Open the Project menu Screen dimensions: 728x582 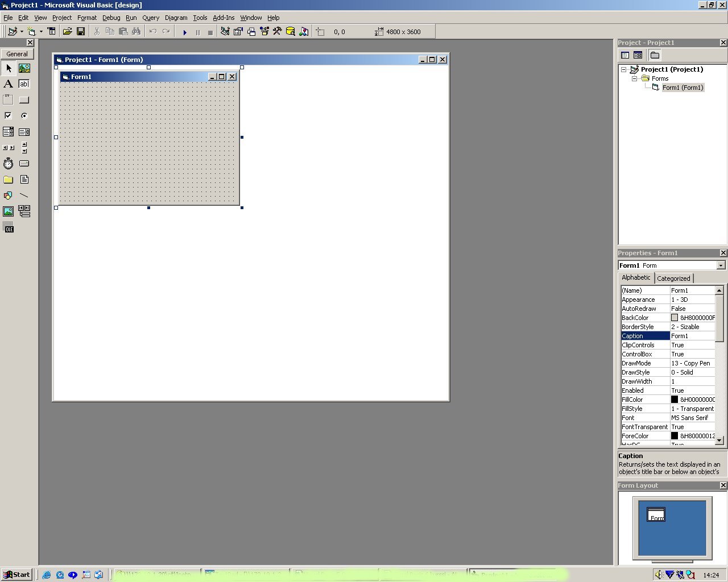[x=62, y=18]
